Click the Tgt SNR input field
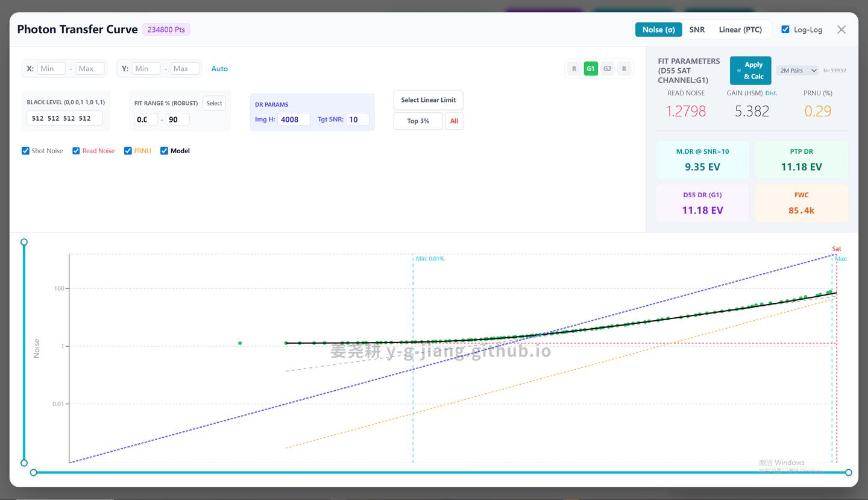Screen dimensions: 868x500 [357, 119]
